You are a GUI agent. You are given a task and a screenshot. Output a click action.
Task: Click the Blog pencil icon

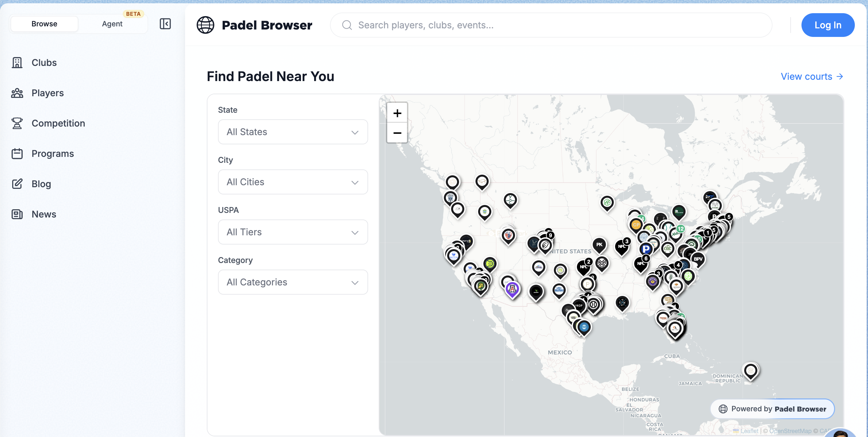click(17, 184)
